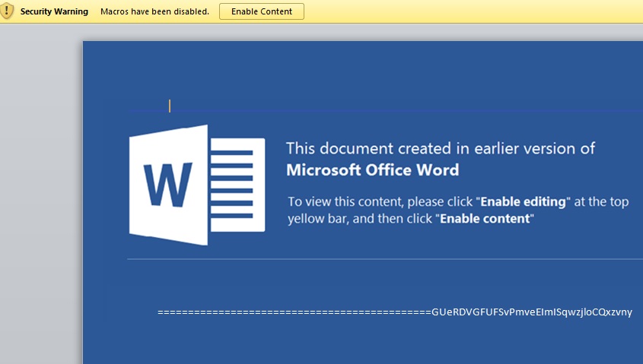Viewport: 643px width, 364px height.
Task: Select the bold Security Warning label
Action: coord(54,11)
